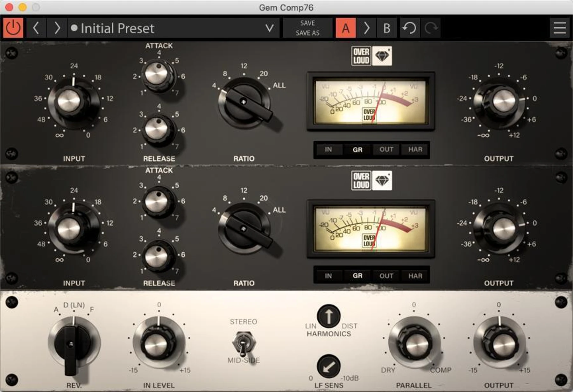
Task: Click the top channel Overloud logo
Action: tap(361, 56)
